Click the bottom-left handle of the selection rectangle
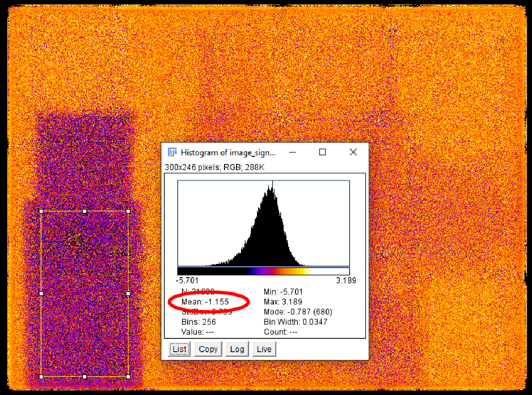532x395 pixels. point(41,377)
